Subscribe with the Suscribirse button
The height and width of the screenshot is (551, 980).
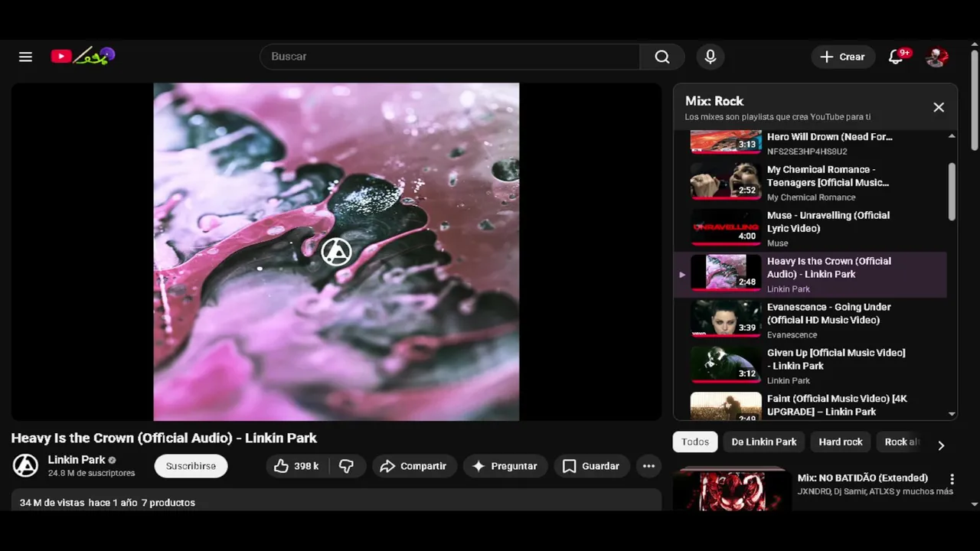click(x=191, y=465)
